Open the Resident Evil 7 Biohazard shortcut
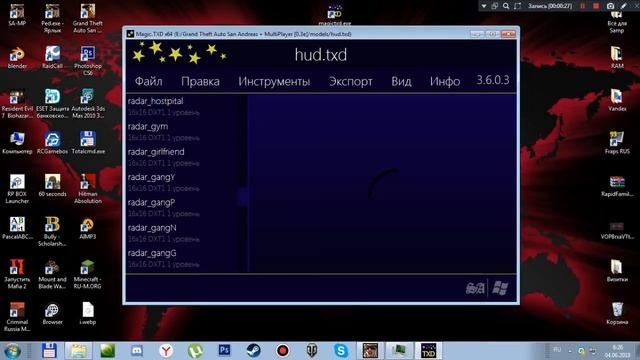 17,104
